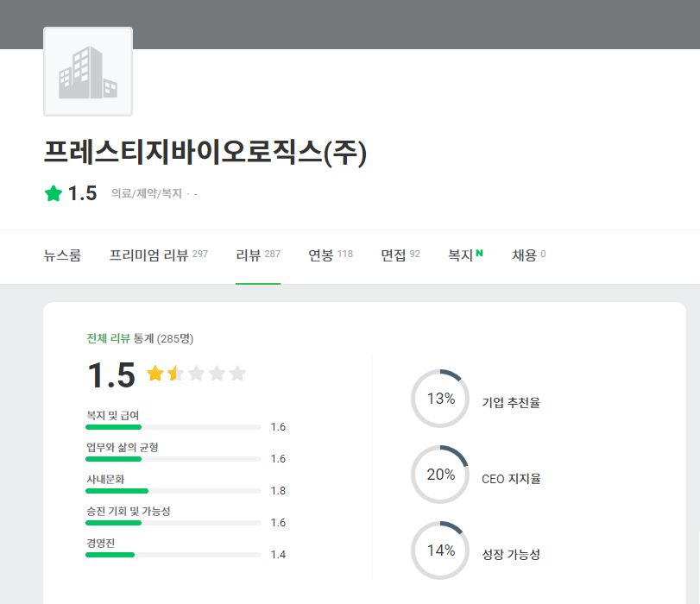Click the 경영진 score value 1.4

pos(278,555)
